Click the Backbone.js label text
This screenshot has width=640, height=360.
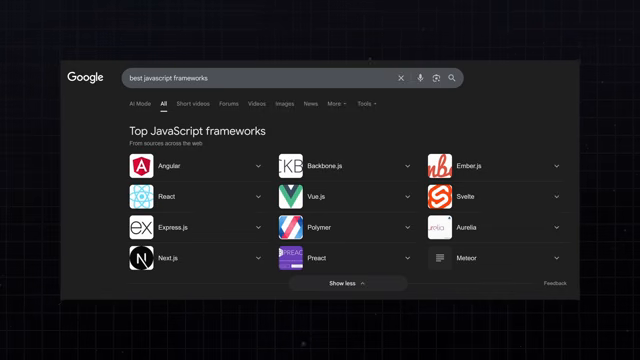coord(325,166)
